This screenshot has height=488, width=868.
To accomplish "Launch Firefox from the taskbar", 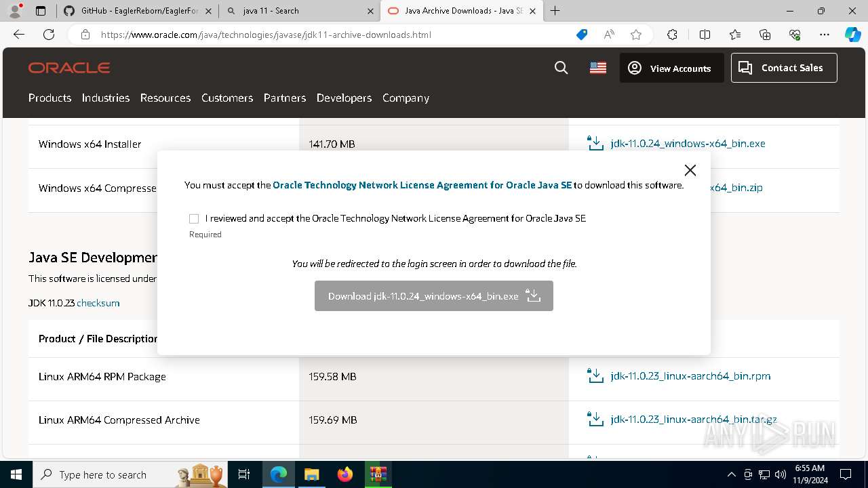I will tap(345, 474).
